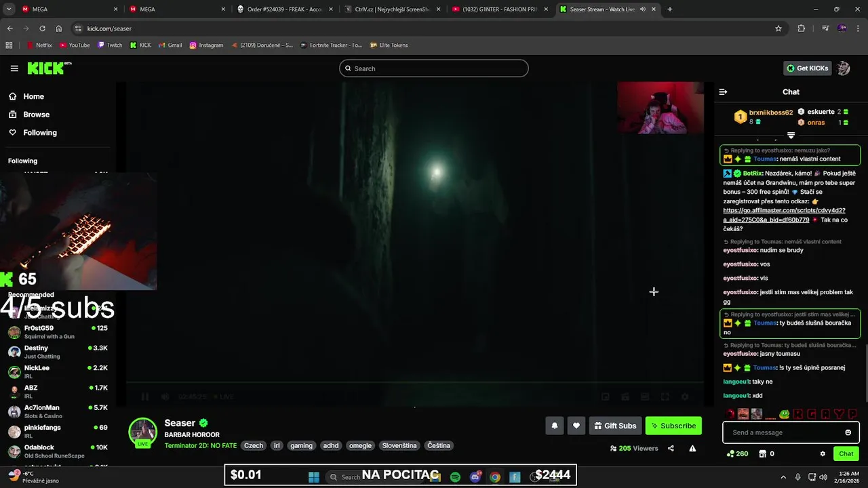Click Seaser's channel avatar
The image size is (868, 488).
pyautogui.click(x=143, y=432)
